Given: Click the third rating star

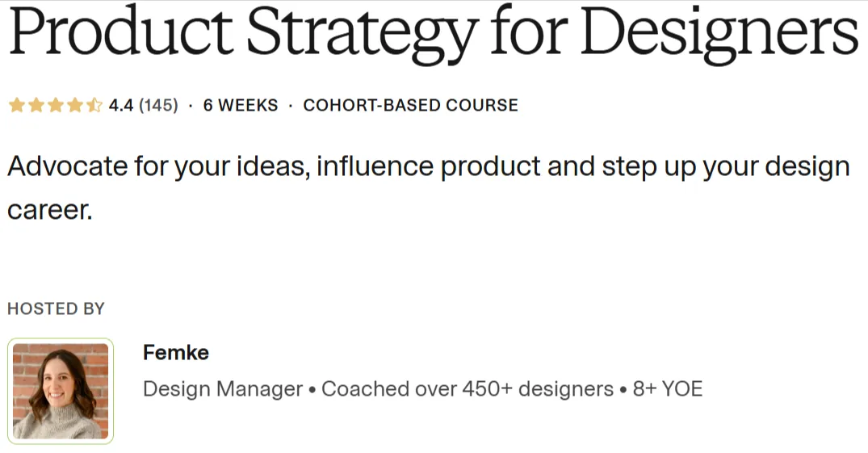Looking at the screenshot, I should [x=56, y=105].
